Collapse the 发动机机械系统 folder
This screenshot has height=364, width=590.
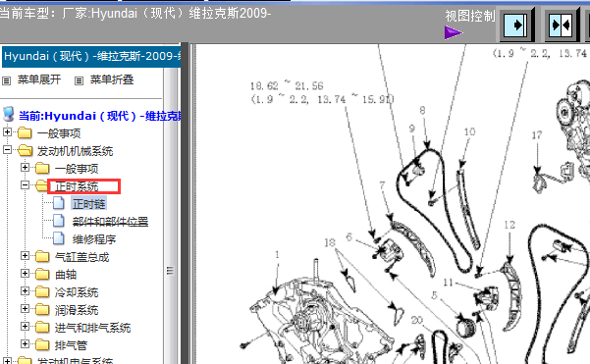[7, 150]
